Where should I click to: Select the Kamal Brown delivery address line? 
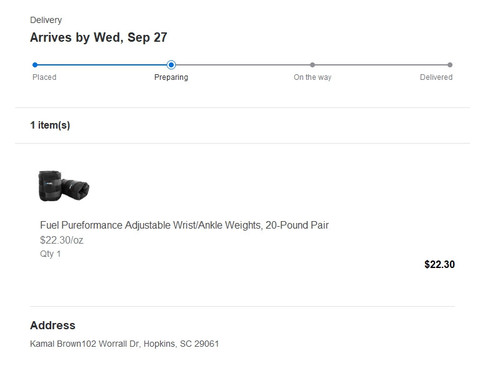[x=124, y=344]
